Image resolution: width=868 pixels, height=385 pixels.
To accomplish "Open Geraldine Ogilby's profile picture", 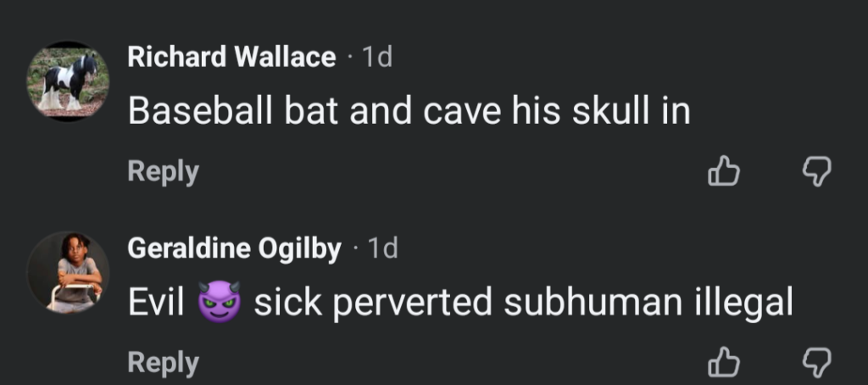I will 69,272.
